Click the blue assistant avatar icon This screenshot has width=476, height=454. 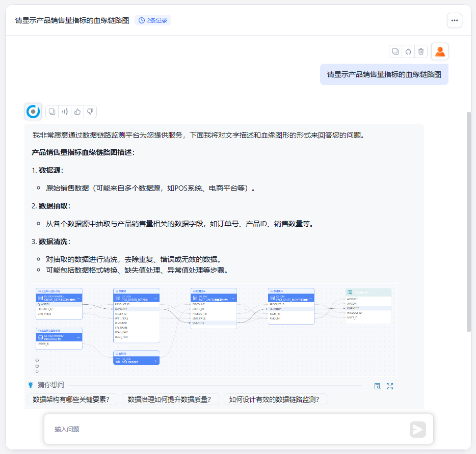33,112
